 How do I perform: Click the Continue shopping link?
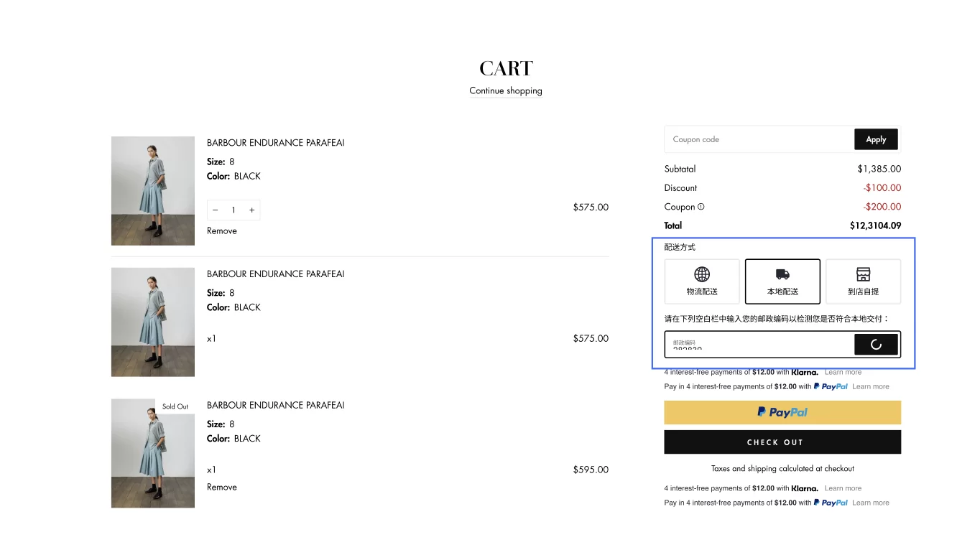click(506, 90)
